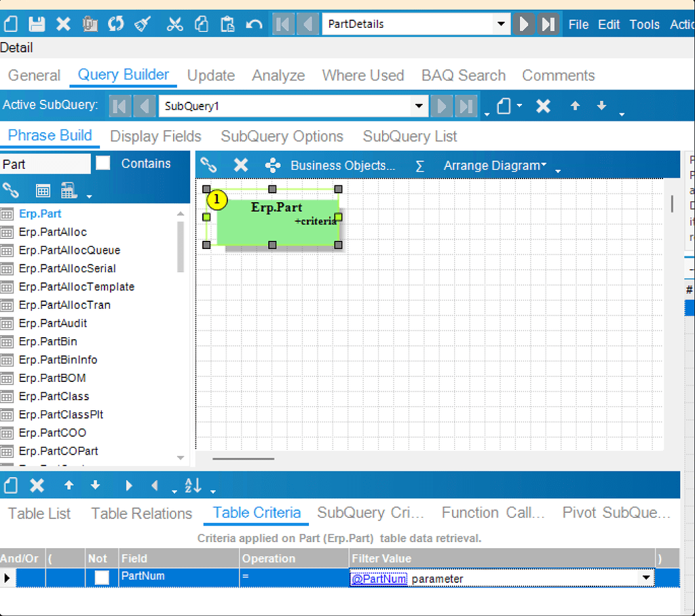
Task: Select the Summation (Σ) icon in the diagram toolbar
Action: tap(420, 165)
